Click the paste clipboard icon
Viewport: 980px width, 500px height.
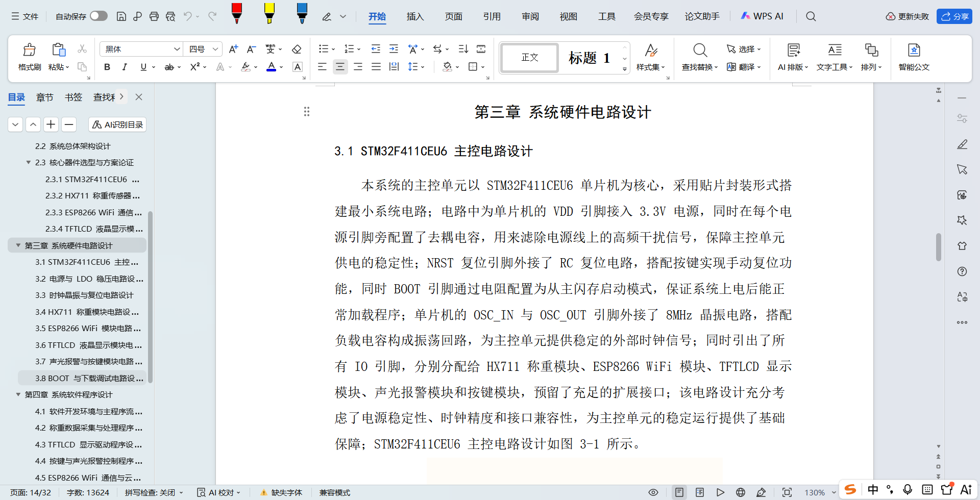(x=59, y=50)
